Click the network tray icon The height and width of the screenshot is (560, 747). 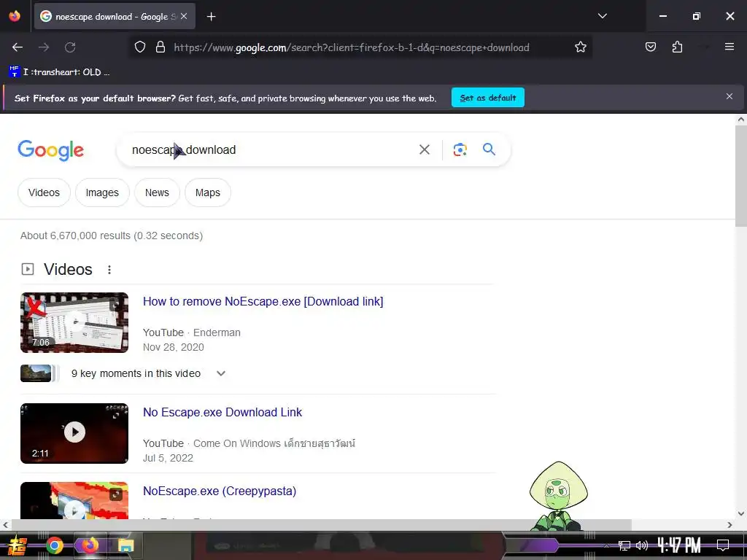pos(624,545)
